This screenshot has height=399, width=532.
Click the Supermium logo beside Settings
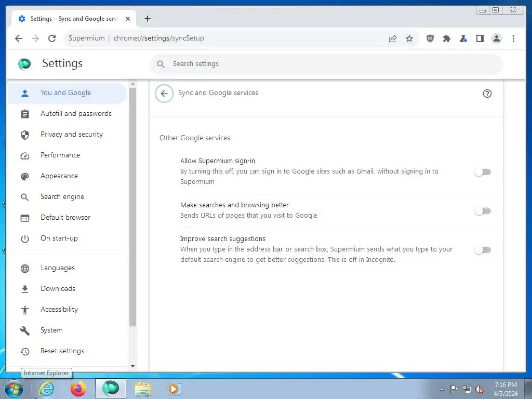click(x=24, y=64)
